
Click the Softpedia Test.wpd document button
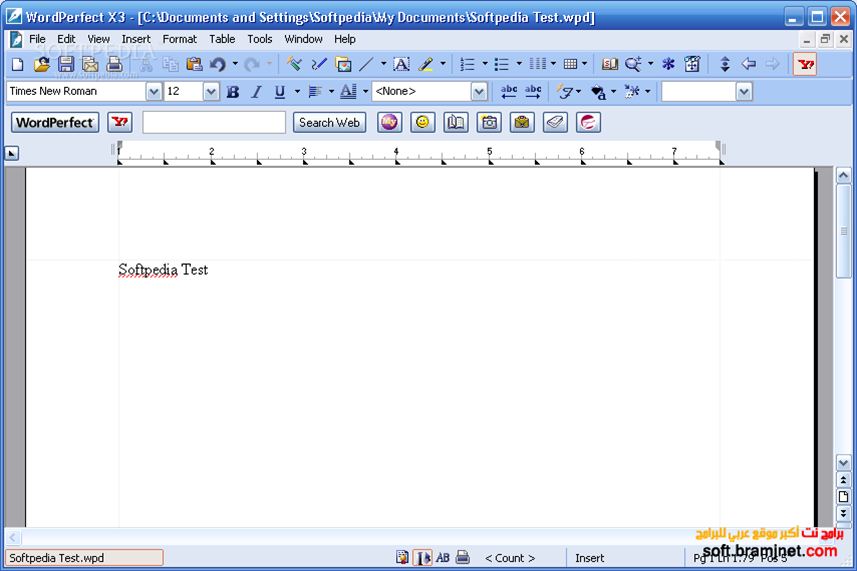click(84, 558)
